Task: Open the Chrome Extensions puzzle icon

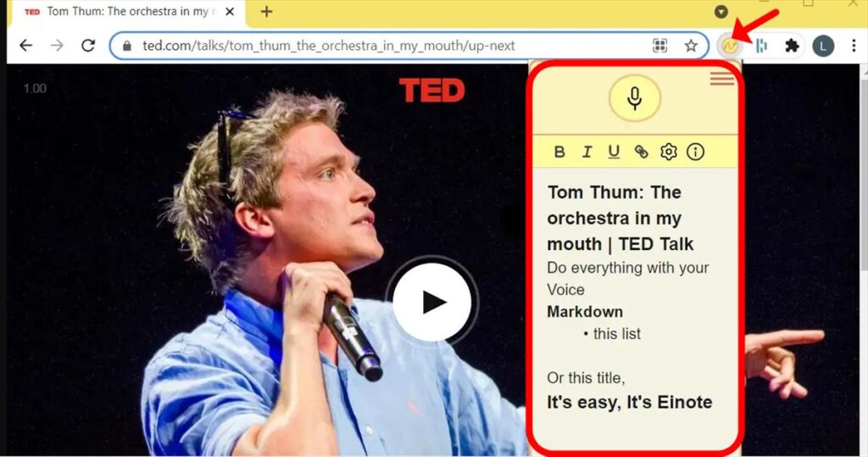Action: tap(793, 46)
